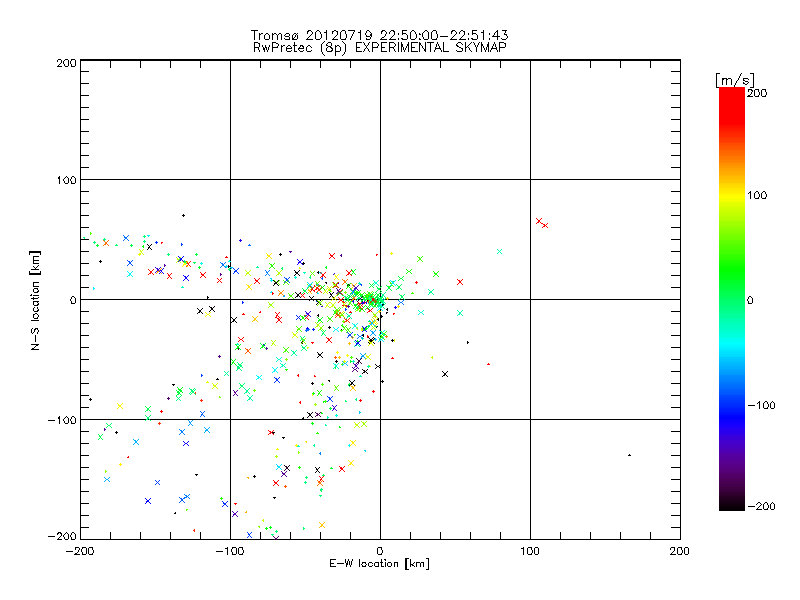Select the isolated black dot in lower-right quadrant
800x600 pixels.
(629, 455)
